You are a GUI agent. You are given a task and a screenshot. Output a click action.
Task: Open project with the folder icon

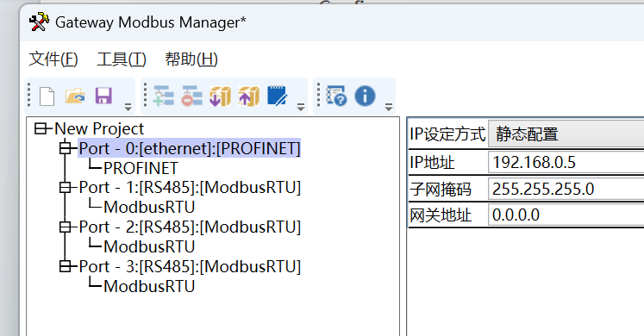tap(75, 96)
